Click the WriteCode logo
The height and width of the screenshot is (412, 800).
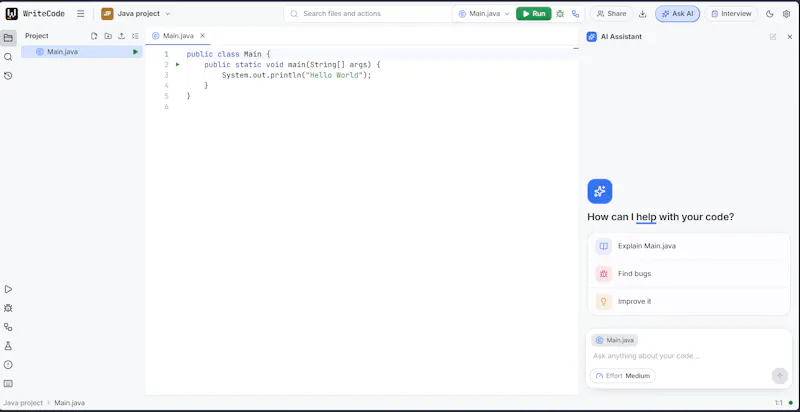(12, 14)
